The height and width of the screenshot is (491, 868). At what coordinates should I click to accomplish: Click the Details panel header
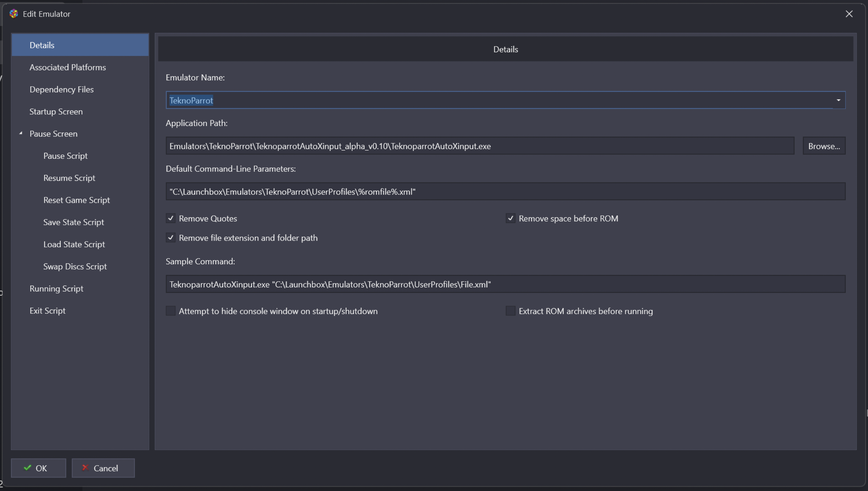(505, 49)
